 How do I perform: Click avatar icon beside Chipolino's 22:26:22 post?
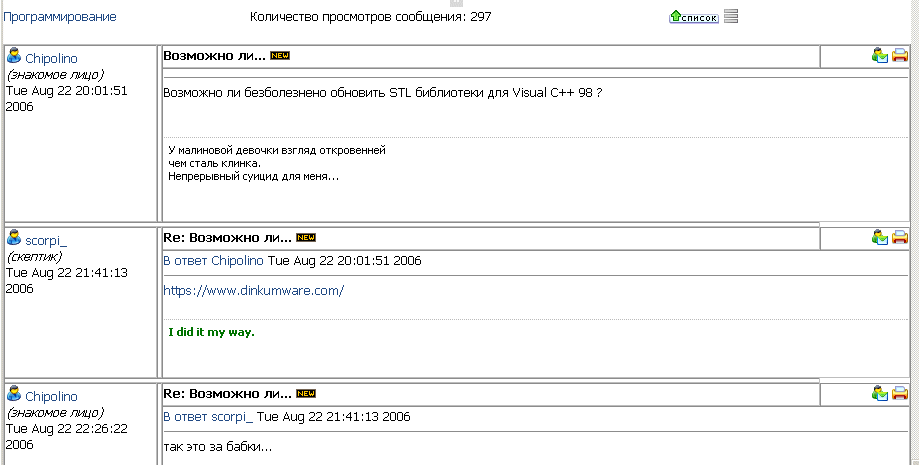(14, 395)
